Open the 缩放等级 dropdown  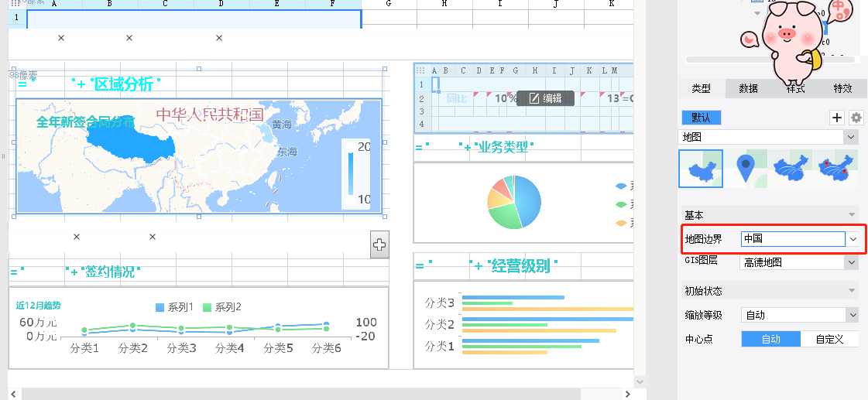(x=852, y=315)
